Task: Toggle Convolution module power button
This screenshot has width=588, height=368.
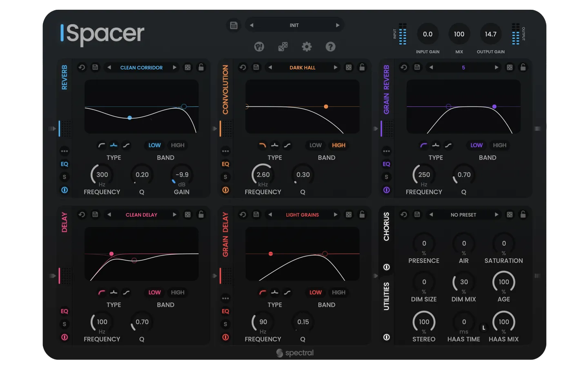Action: (225, 190)
